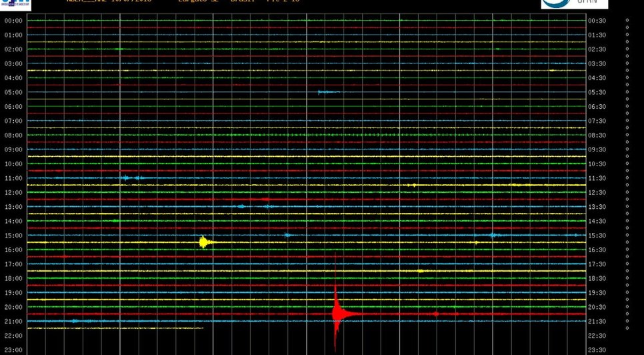
Task: Select the yellow seismic burst near 15:30 trace
Action: (x=205, y=242)
